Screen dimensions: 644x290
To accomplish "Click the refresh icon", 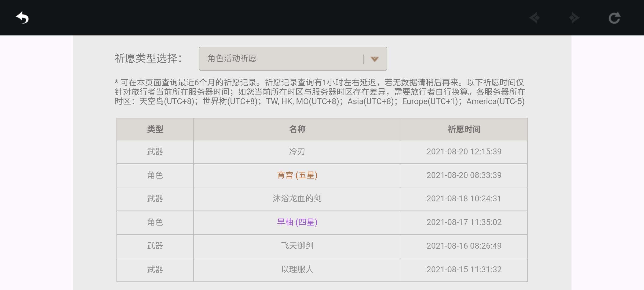I will [614, 18].
